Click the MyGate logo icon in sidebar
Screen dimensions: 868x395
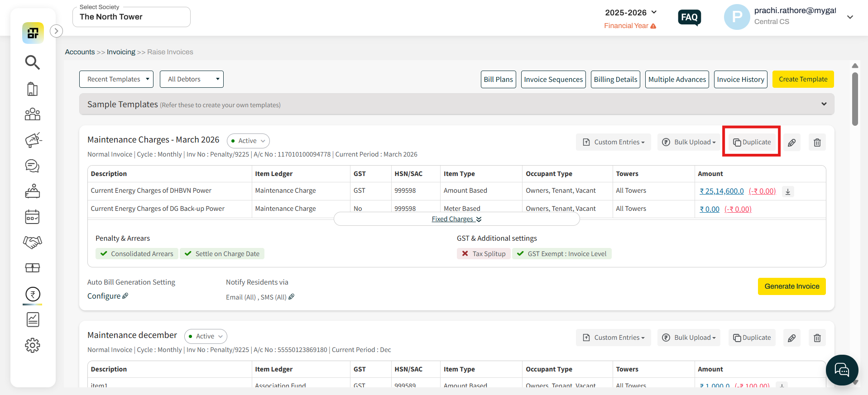point(33,33)
